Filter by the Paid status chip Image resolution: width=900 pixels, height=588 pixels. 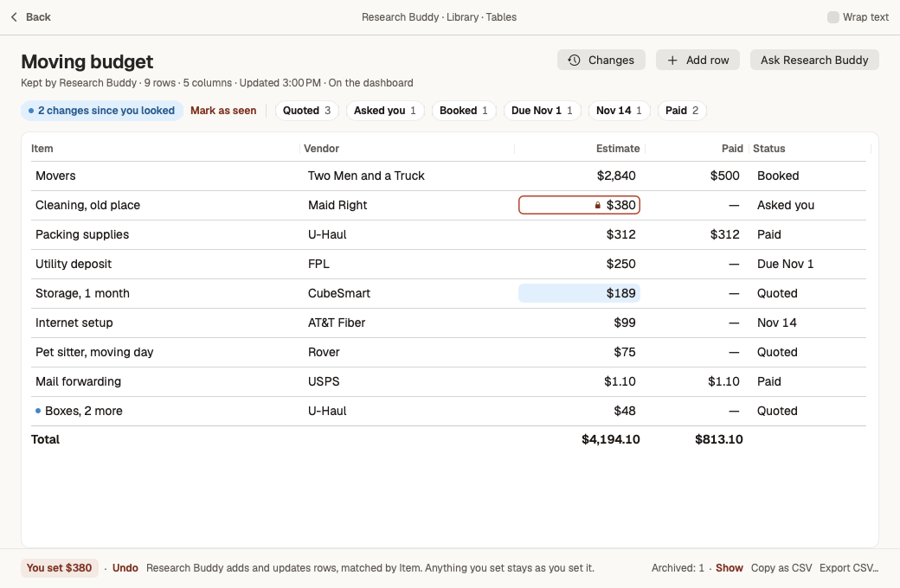[x=682, y=111]
